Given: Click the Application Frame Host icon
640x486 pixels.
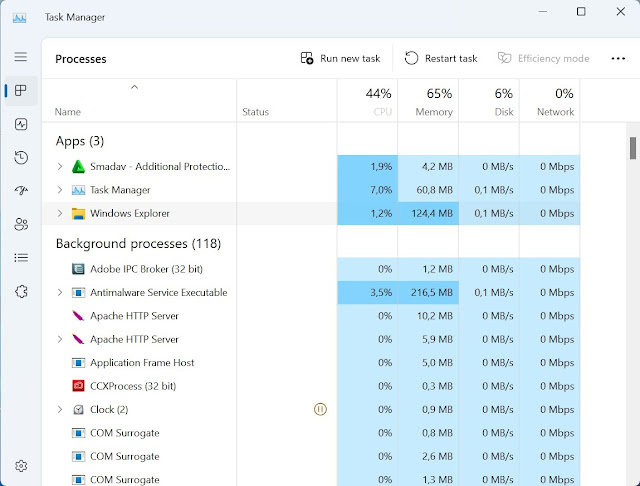Looking at the screenshot, I should click(x=78, y=362).
